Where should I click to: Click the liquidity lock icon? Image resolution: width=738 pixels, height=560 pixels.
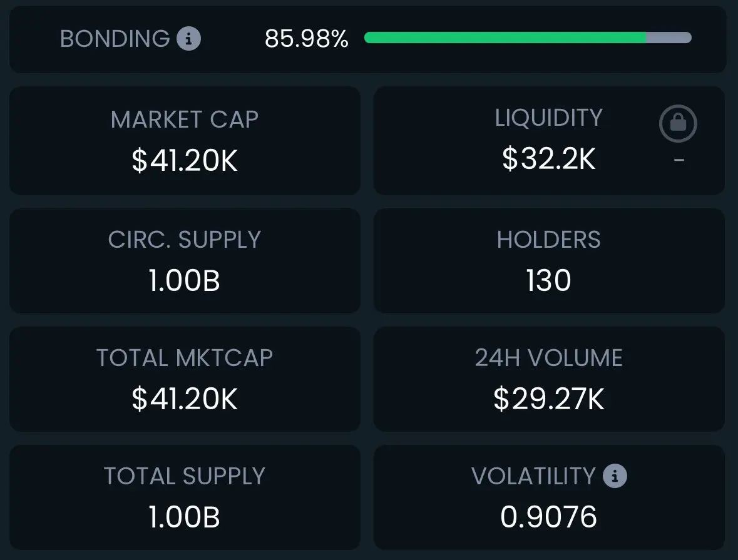[678, 124]
